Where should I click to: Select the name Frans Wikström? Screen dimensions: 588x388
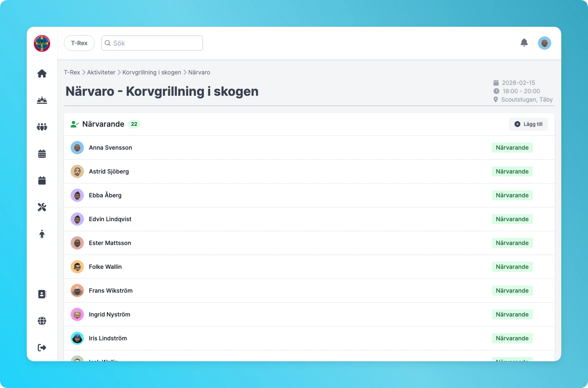coord(111,291)
